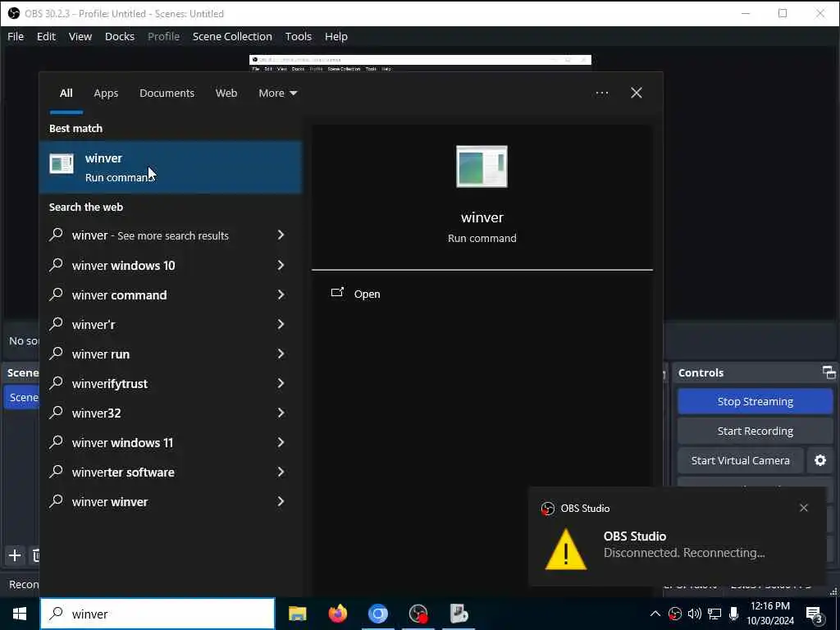Open the OBS File menu
Screen dimensions: 840x630
(x=16, y=36)
